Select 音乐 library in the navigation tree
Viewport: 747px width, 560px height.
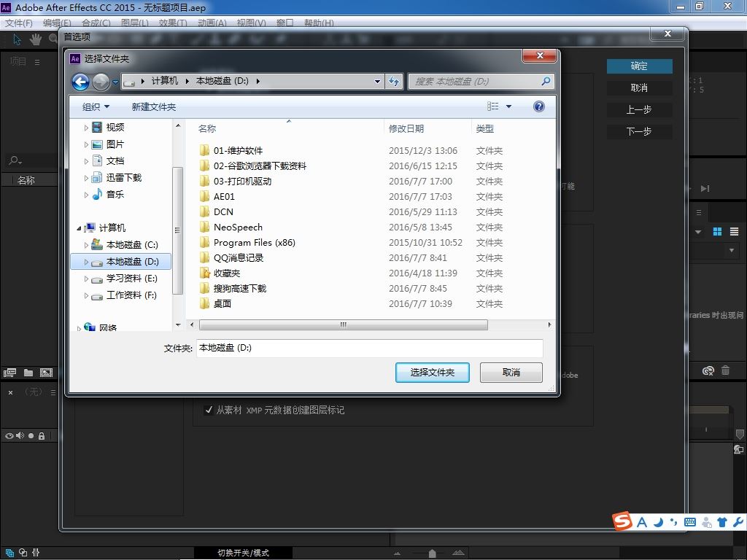(x=115, y=194)
